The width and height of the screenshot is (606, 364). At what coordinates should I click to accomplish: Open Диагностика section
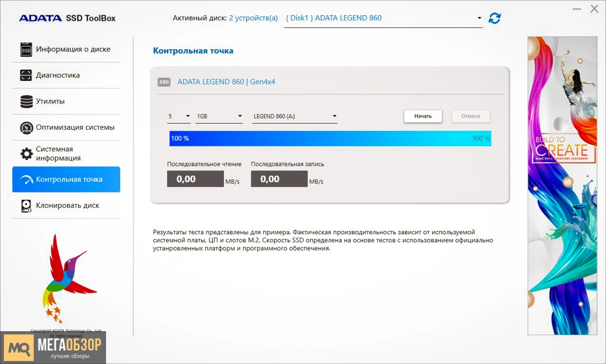tap(66, 75)
